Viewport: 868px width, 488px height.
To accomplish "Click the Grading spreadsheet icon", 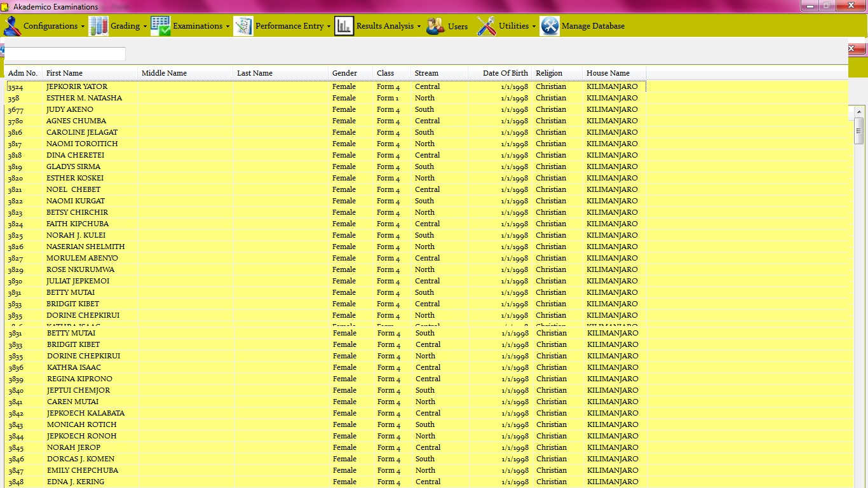I will click(x=98, y=26).
